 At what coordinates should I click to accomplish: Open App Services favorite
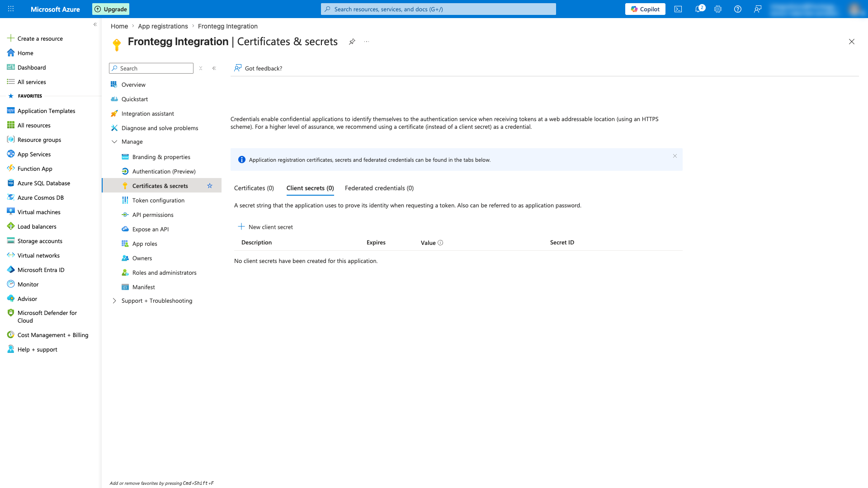tap(34, 154)
